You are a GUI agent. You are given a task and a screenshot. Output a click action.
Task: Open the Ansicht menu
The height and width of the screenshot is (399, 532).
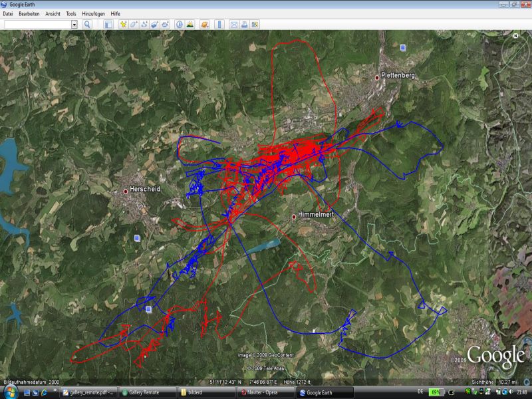(x=53, y=13)
